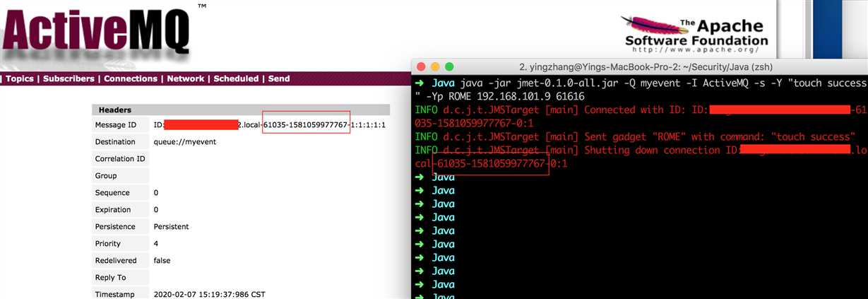Screen dimensions: 868x299
Task: Click the Priority value 4
Action: tap(156, 244)
